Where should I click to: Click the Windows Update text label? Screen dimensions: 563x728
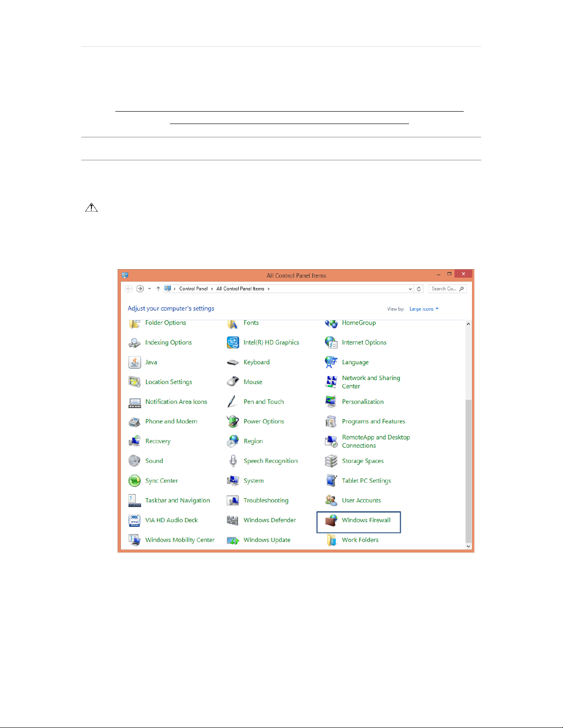pos(267,540)
